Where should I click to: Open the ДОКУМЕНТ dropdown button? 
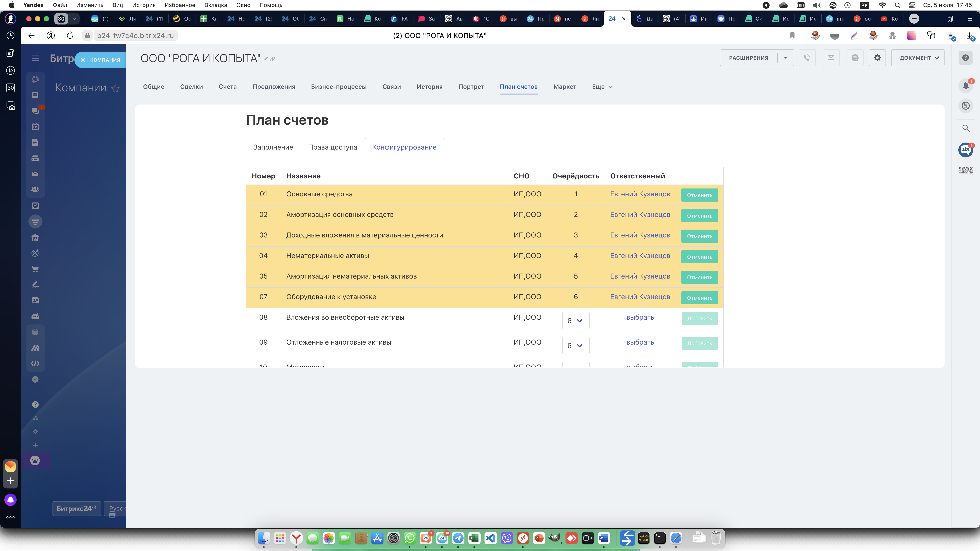(918, 58)
